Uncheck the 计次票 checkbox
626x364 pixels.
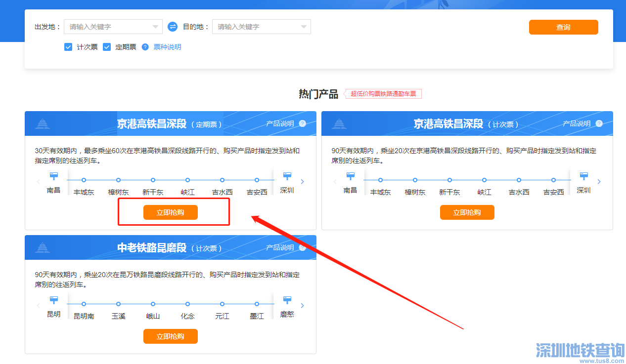[x=68, y=47]
